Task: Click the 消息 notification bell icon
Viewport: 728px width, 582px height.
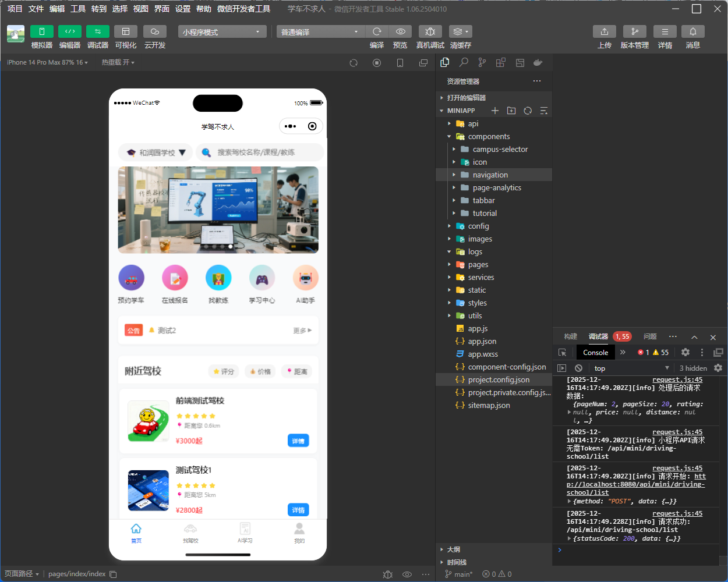Action: click(x=693, y=31)
